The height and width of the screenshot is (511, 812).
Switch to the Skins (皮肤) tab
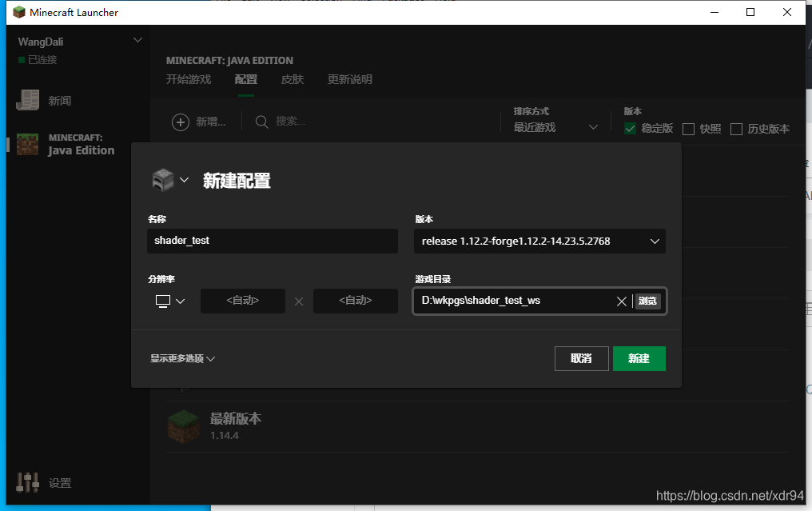coord(292,79)
